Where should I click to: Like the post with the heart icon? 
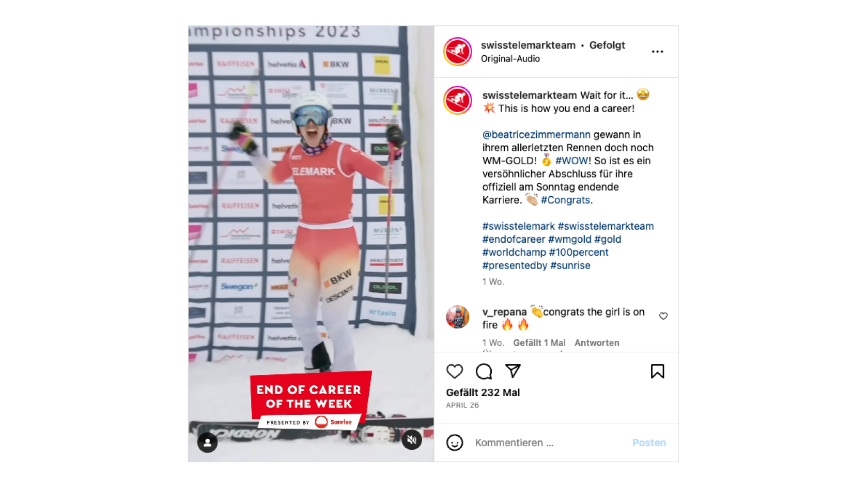[x=455, y=371]
